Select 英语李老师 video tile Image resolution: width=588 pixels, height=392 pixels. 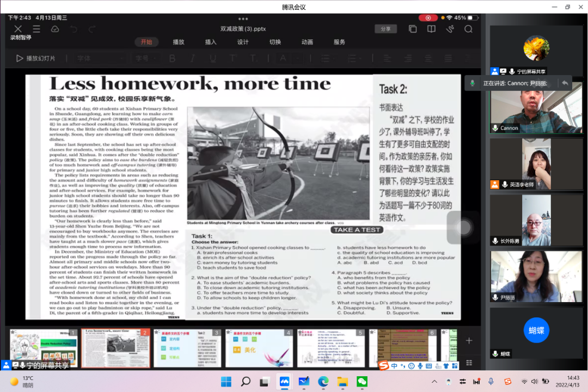536,164
